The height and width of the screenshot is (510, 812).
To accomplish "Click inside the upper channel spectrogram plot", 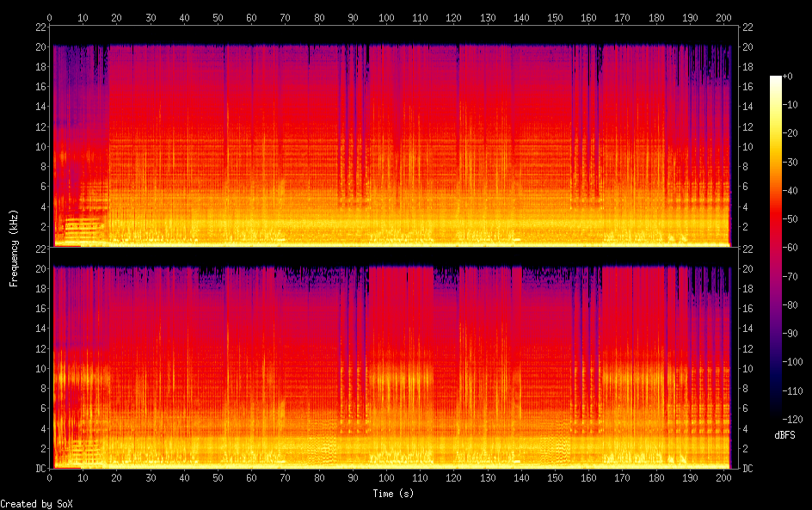I will click(x=394, y=137).
